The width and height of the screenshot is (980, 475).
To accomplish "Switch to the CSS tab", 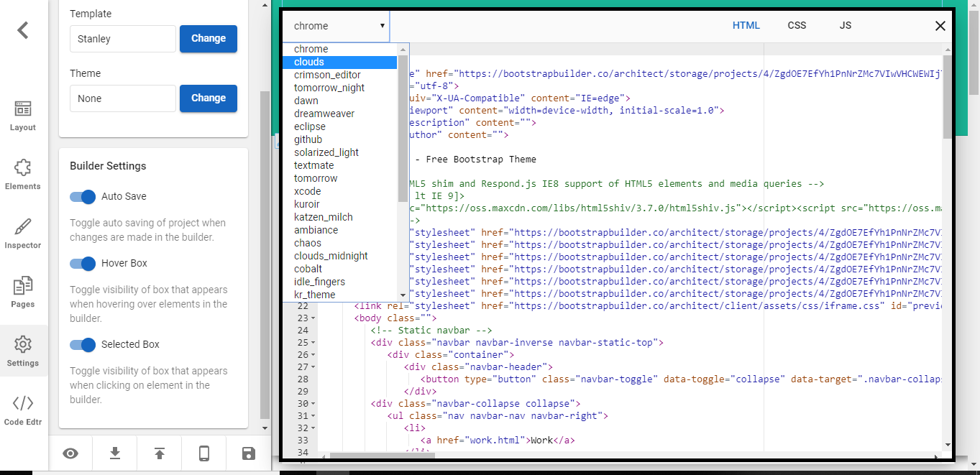I will click(x=797, y=25).
